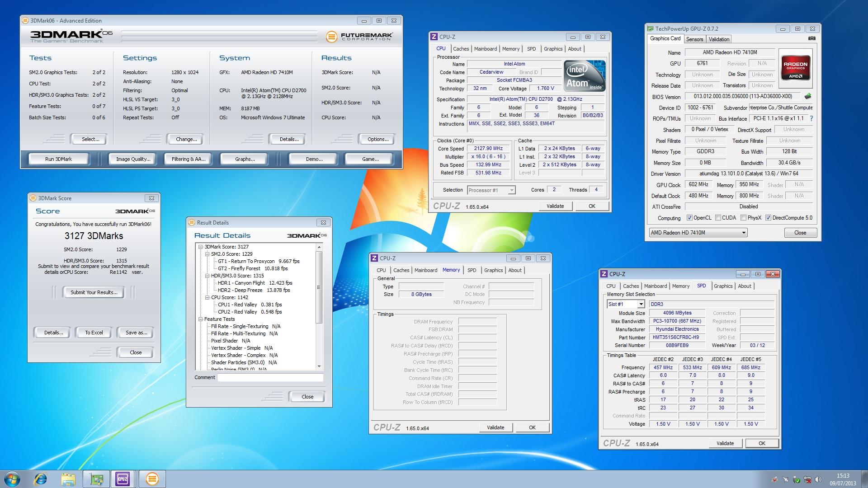Image resolution: width=868 pixels, height=488 pixels.
Task: Click Submit Your Results... button
Action: click(94, 292)
